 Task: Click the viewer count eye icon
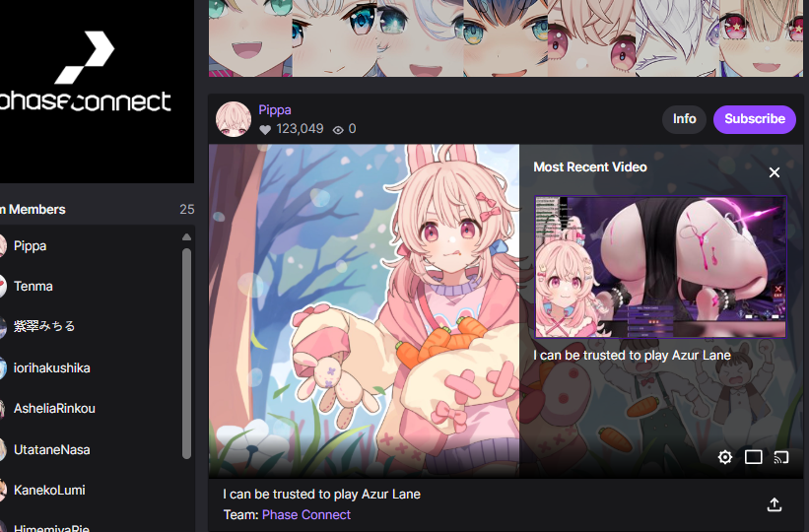coord(338,130)
